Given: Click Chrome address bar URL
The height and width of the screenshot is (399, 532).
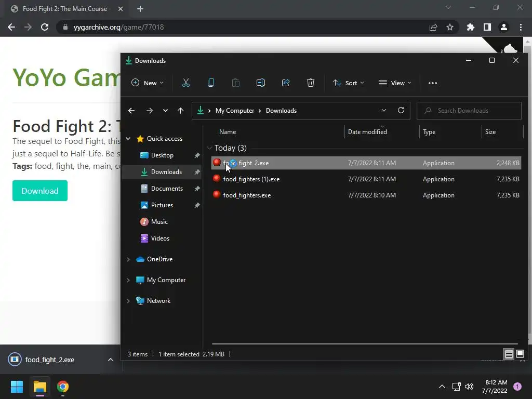Looking at the screenshot, I should (x=118, y=27).
